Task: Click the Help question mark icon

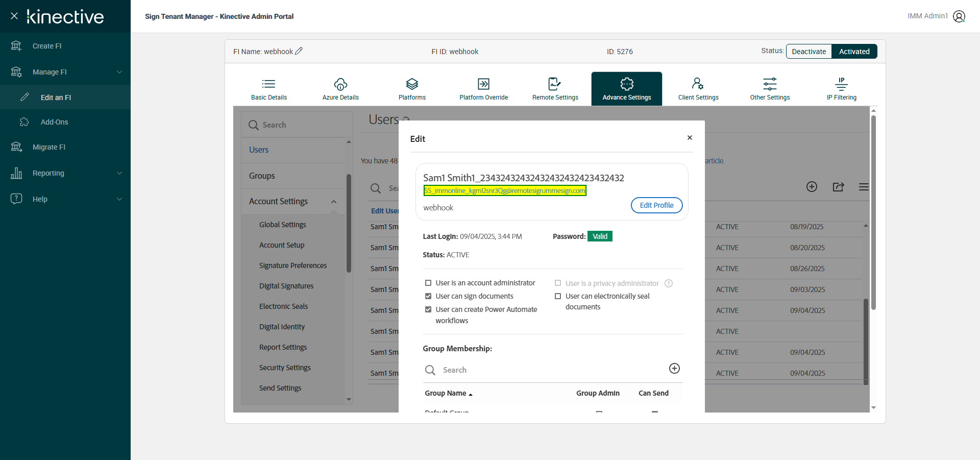Action: (16, 199)
